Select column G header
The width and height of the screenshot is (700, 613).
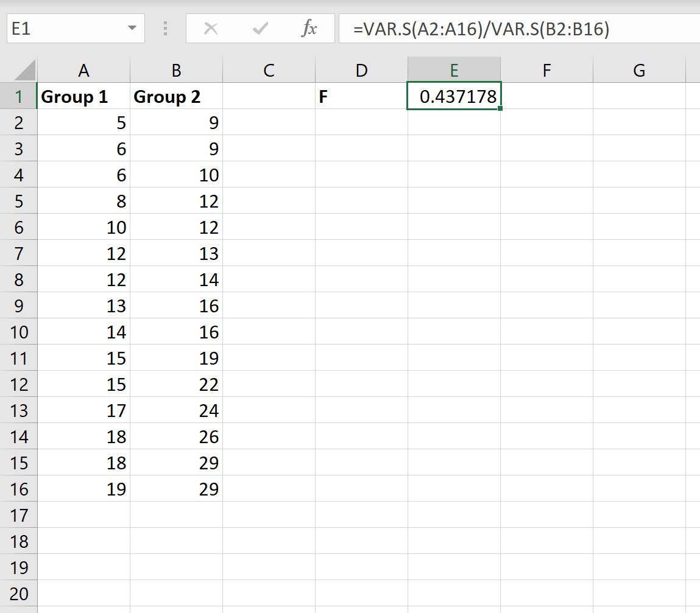(639, 70)
